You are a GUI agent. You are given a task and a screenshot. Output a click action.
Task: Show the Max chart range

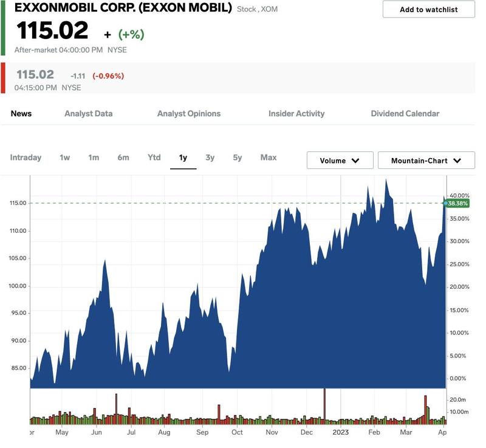click(x=269, y=157)
